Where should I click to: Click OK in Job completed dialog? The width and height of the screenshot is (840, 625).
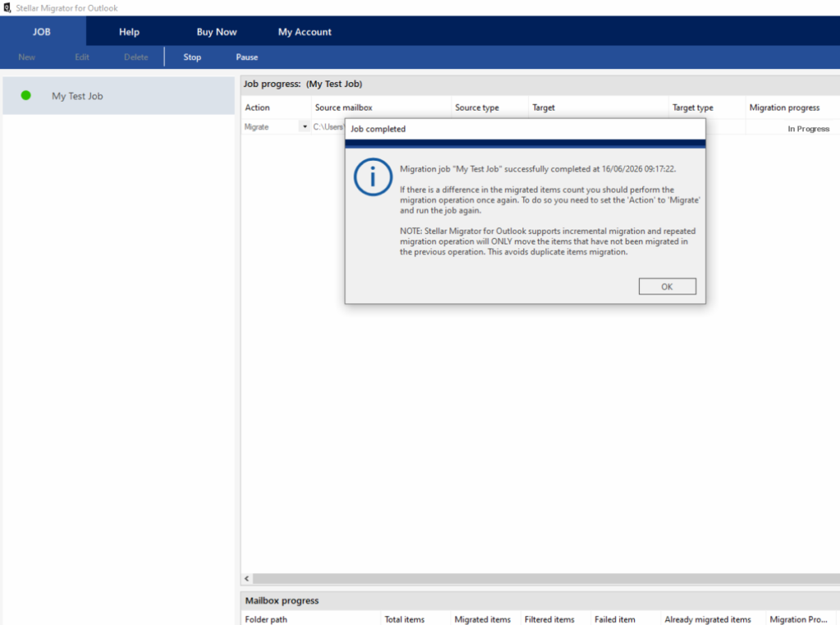coord(667,286)
